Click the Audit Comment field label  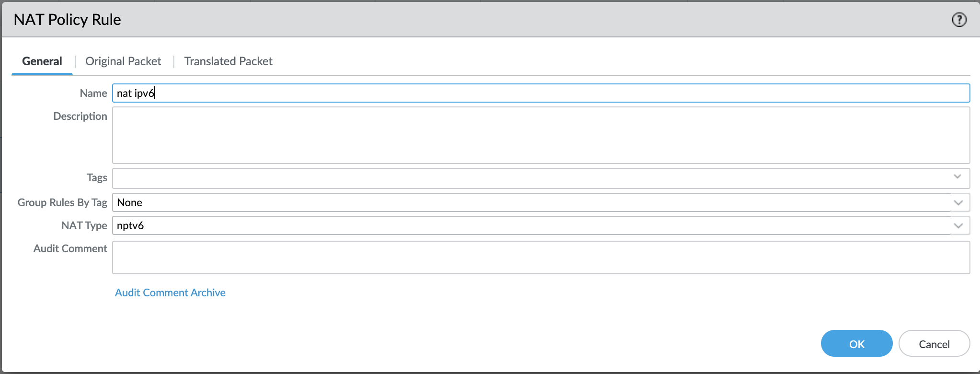coord(70,248)
